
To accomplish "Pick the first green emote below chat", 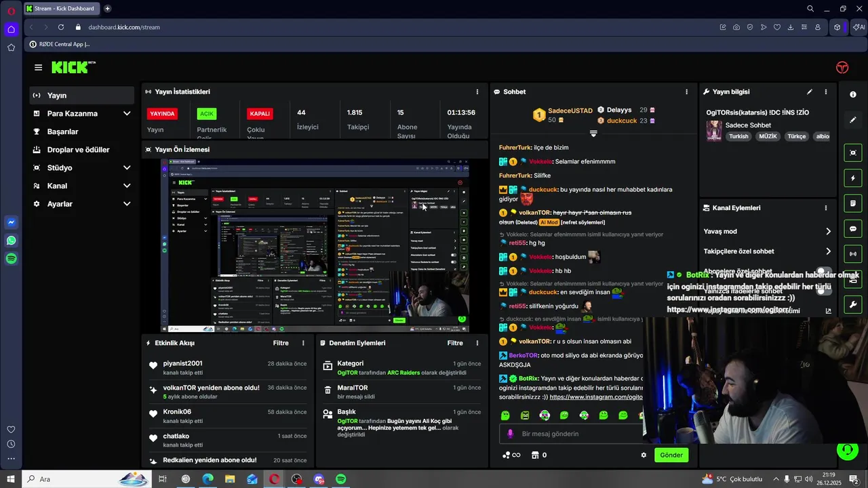I will pyautogui.click(x=505, y=415).
